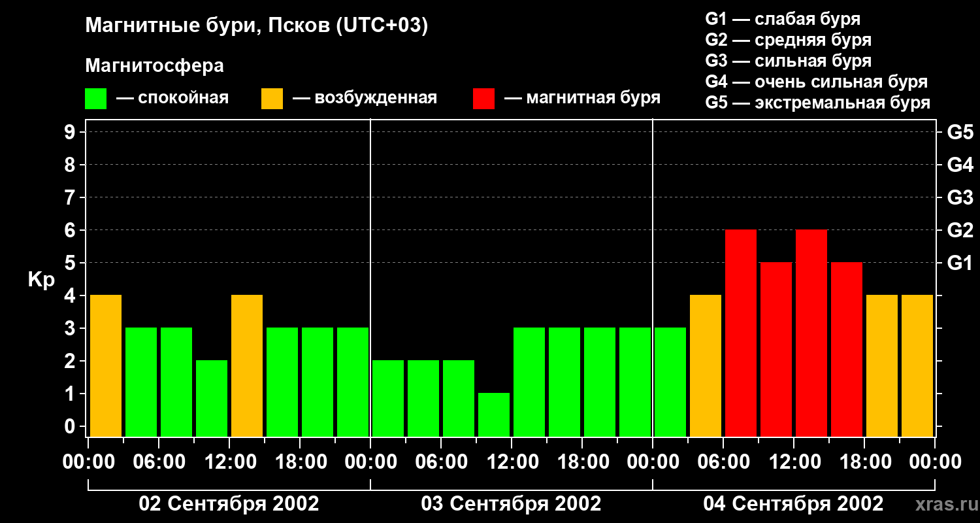This screenshot has height=523, width=980.
Task: Select the '18:00' time label under 04 Сентября
Action: (864, 462)
